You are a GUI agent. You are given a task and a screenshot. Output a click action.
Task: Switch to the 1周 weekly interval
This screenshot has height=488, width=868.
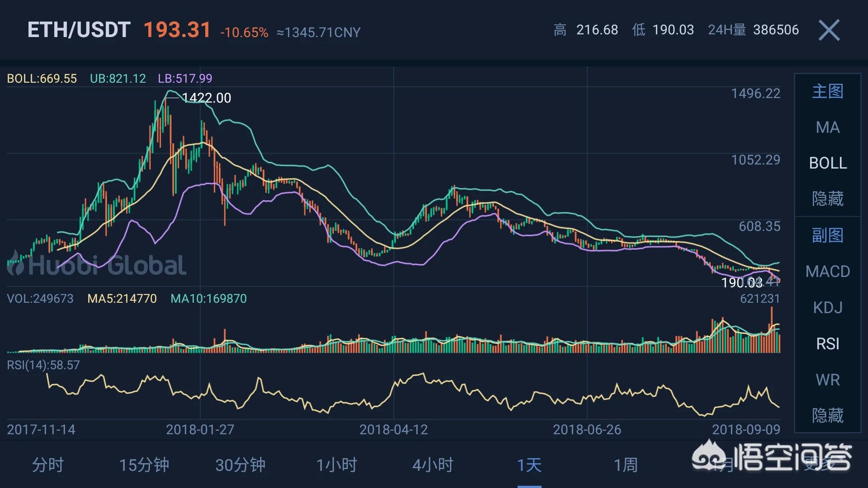(x=625, y=465)
